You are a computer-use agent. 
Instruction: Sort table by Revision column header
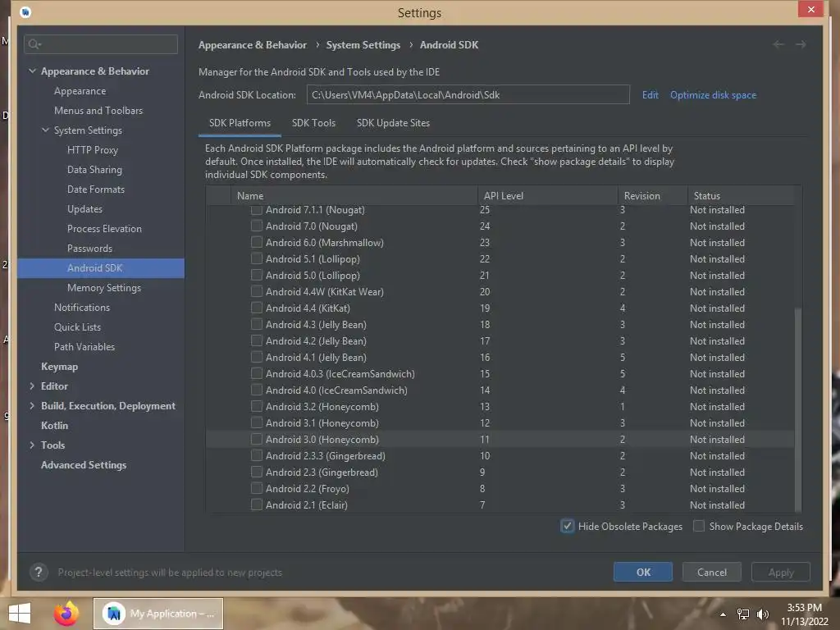[652, 195]
